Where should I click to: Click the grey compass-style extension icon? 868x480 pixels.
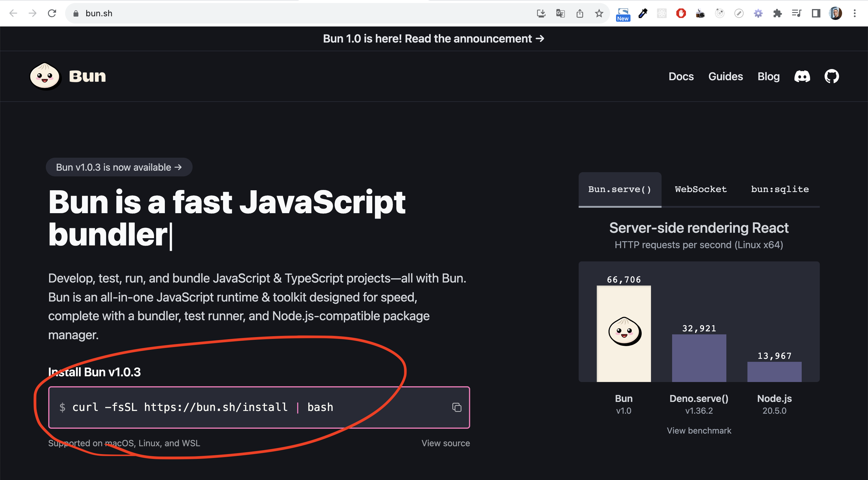739,14
